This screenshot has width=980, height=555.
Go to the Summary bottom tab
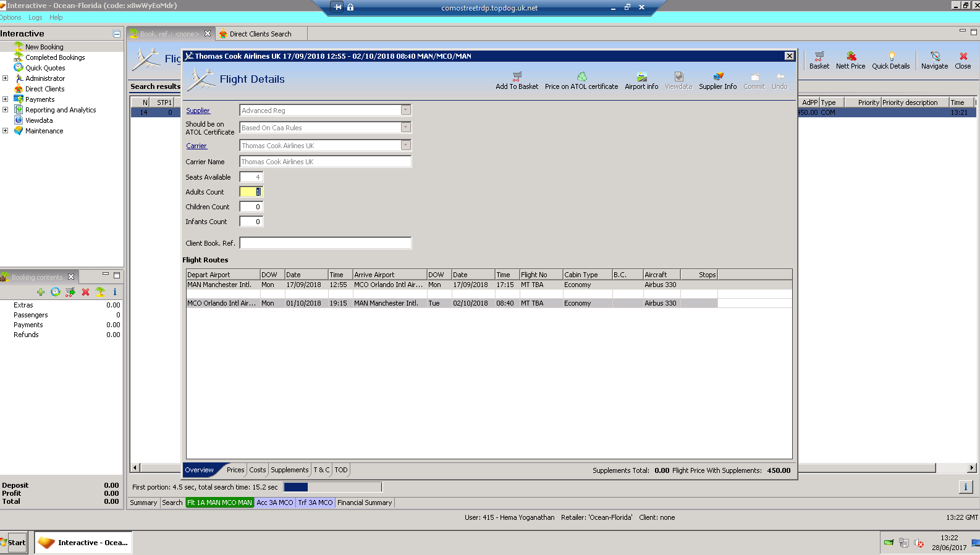(x=143, y=503)
